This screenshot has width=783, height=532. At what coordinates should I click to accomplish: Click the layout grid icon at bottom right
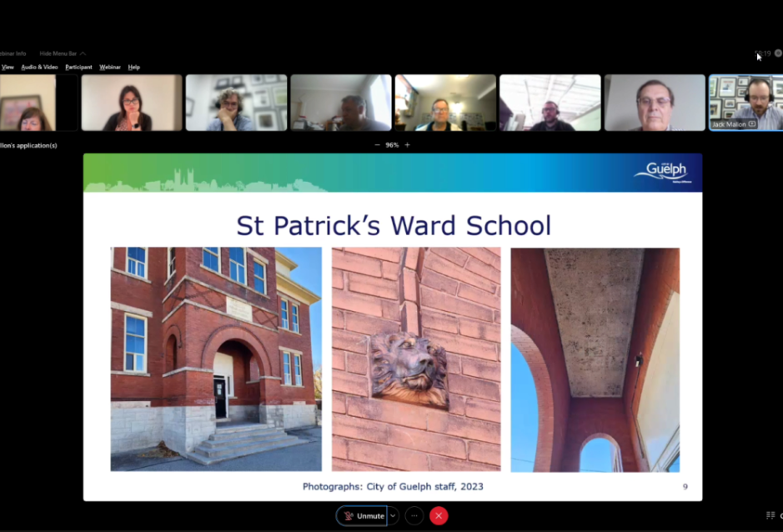(770, 515)
